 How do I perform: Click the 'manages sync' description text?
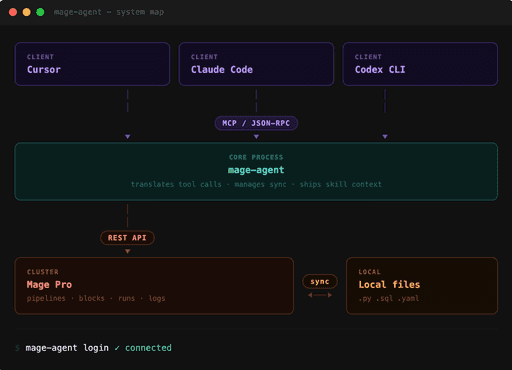click(260, 184)
